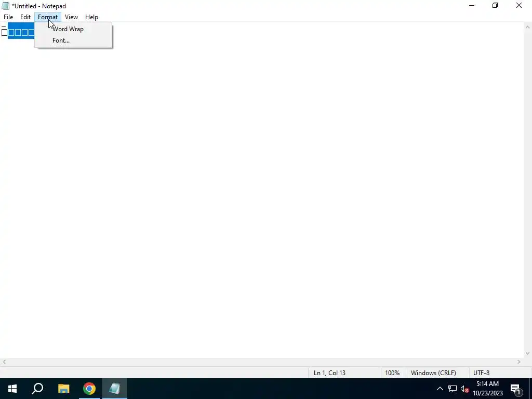This screenshot has height=399, width=532.
Task: Click the 100% zoom status entry
Action: [394, 373]
